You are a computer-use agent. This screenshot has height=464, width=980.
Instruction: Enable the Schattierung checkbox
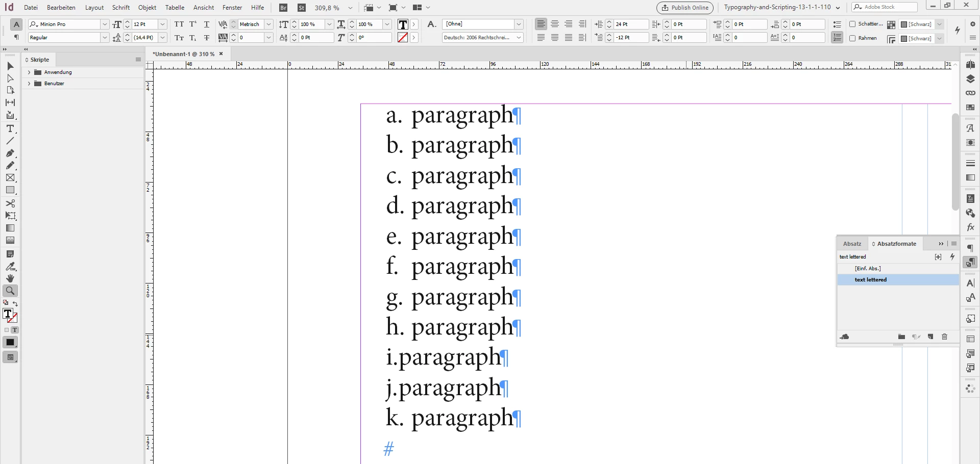pos(852,24)
